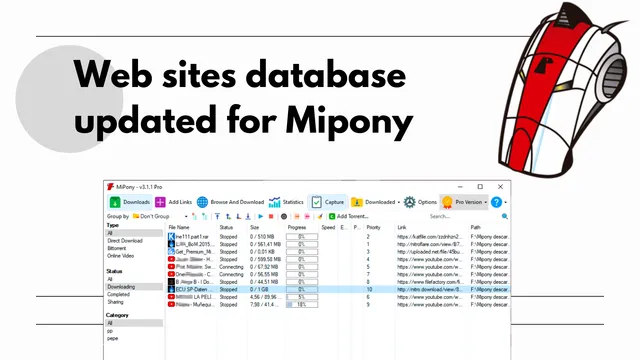
Task: Click the filefactory.com link cell
Action: (430, 282)
